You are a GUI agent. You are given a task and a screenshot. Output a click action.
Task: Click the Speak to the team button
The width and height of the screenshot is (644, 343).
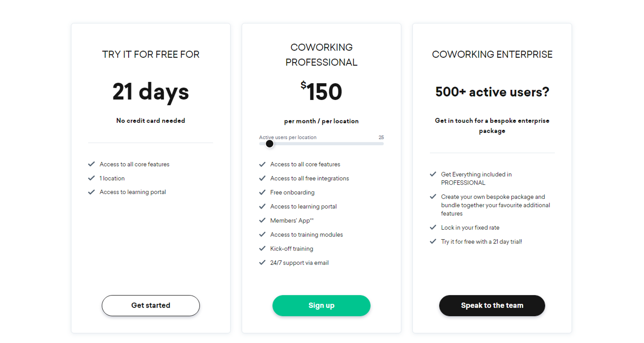492,305
